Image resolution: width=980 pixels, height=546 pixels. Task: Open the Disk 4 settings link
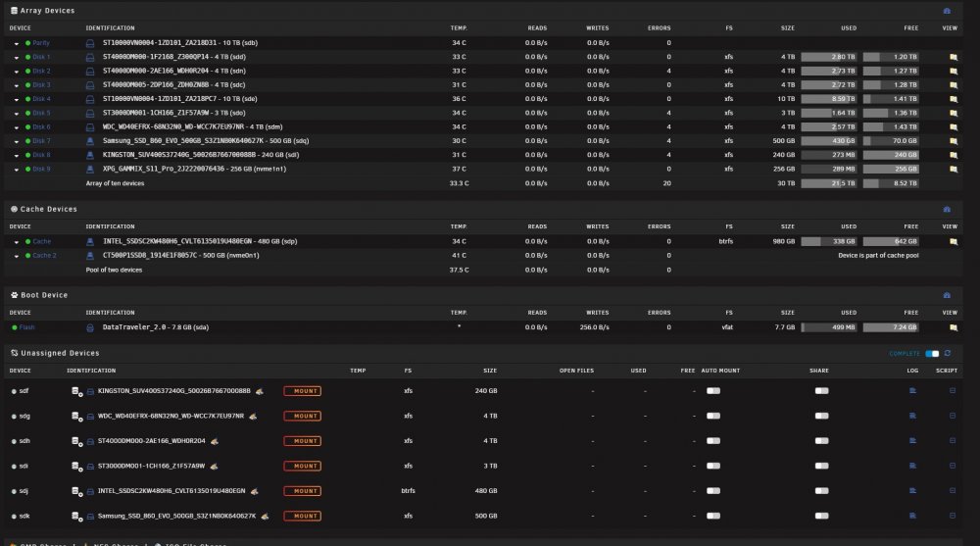coord(42,99)
